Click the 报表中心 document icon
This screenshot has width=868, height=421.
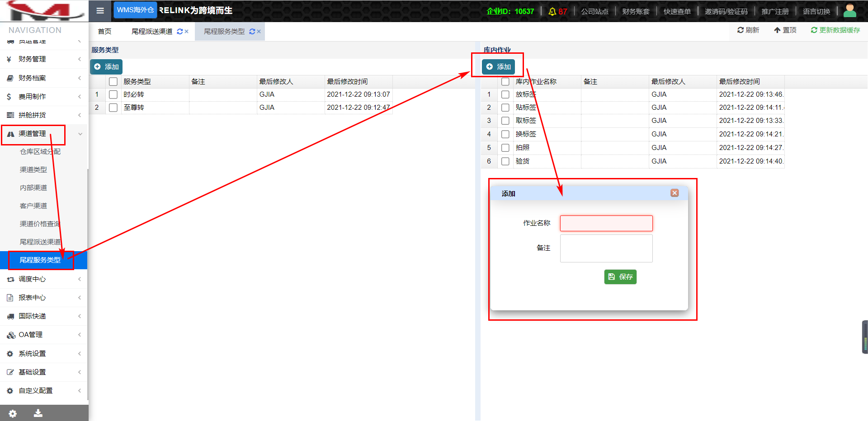[10, 298]
